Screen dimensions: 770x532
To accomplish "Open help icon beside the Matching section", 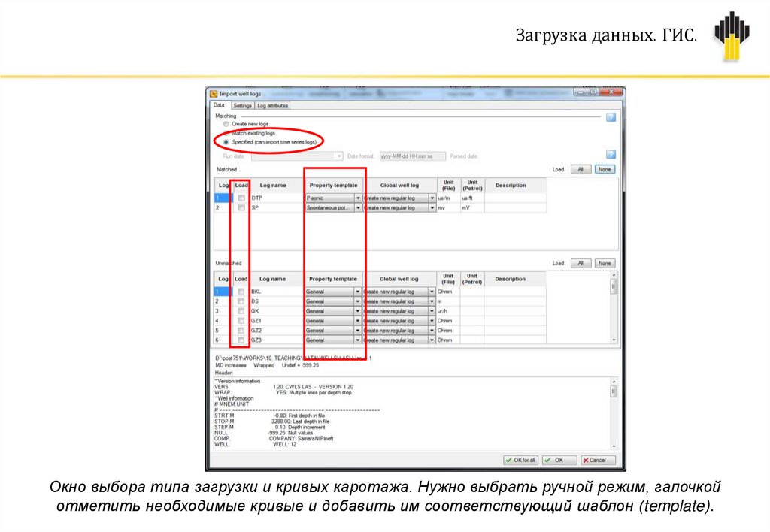I will pos(611,117).
